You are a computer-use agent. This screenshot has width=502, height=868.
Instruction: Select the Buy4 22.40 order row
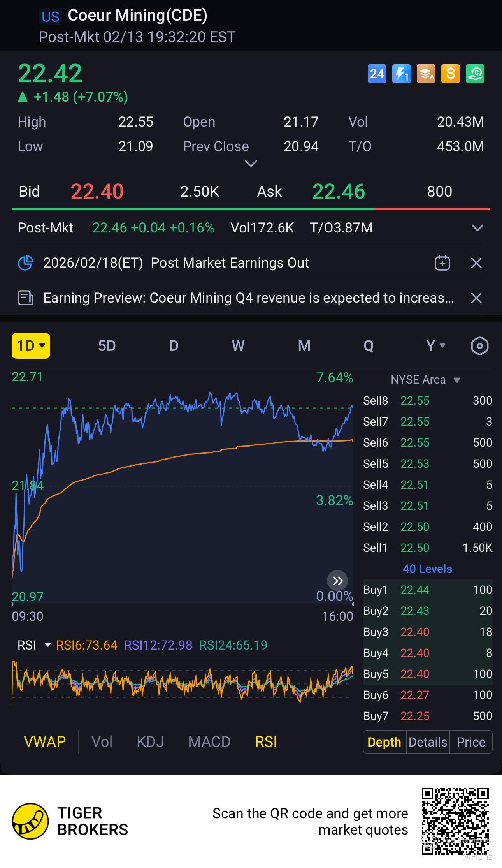tap(428, 653)
